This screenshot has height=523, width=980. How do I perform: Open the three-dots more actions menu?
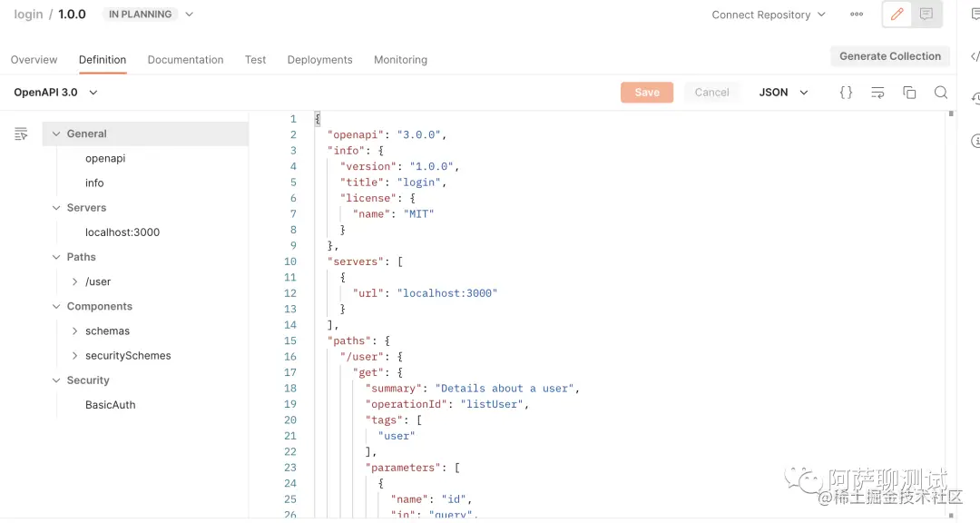click(x=857, y=14)
